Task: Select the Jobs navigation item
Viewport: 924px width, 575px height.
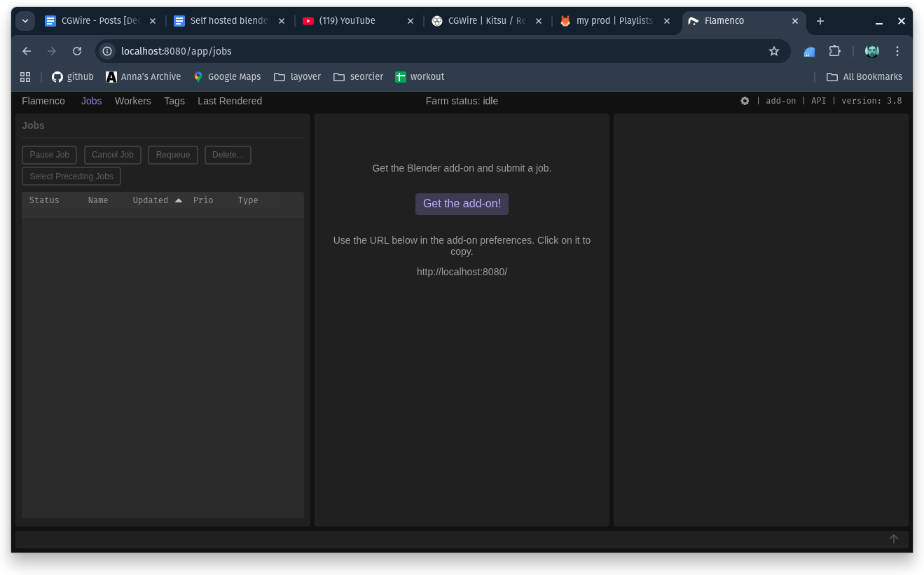Action: click(x=92, y=101)
